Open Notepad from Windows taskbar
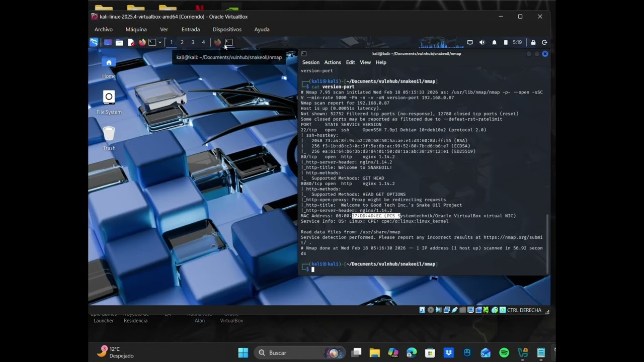644x362 pixels. [541, 353]
